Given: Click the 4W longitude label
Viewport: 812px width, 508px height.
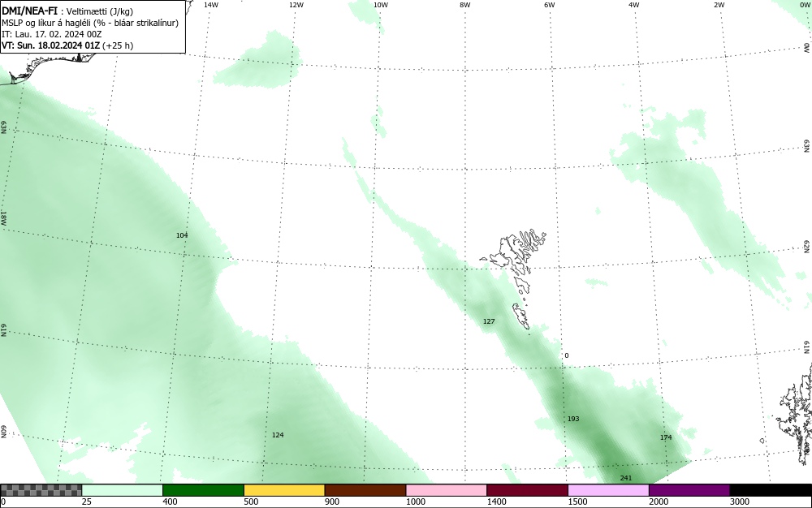Looking at the screenshot, I should (x=634, y=5).
